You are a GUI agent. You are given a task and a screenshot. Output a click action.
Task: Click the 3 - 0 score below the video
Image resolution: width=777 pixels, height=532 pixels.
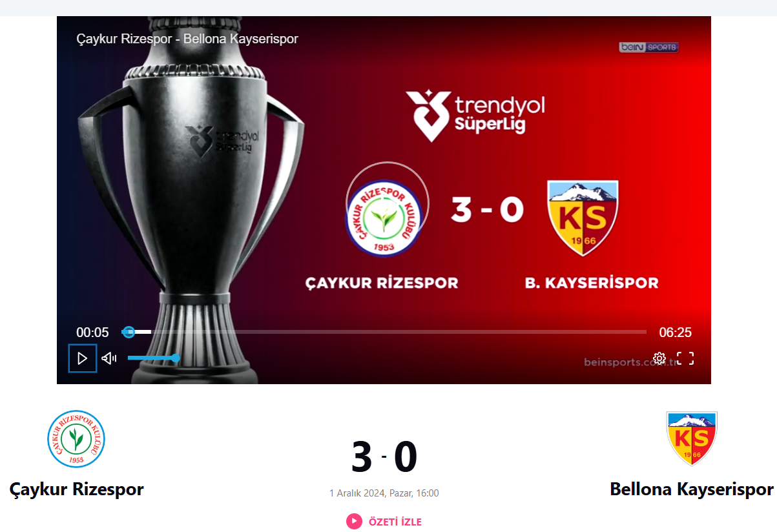[x=384, y=456]
